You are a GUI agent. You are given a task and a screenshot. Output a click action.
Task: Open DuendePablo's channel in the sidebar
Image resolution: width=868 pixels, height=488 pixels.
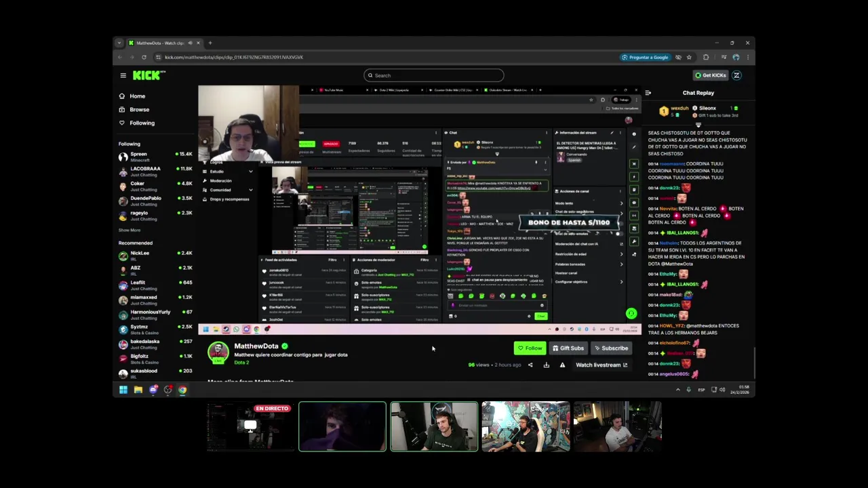point(155,201)
